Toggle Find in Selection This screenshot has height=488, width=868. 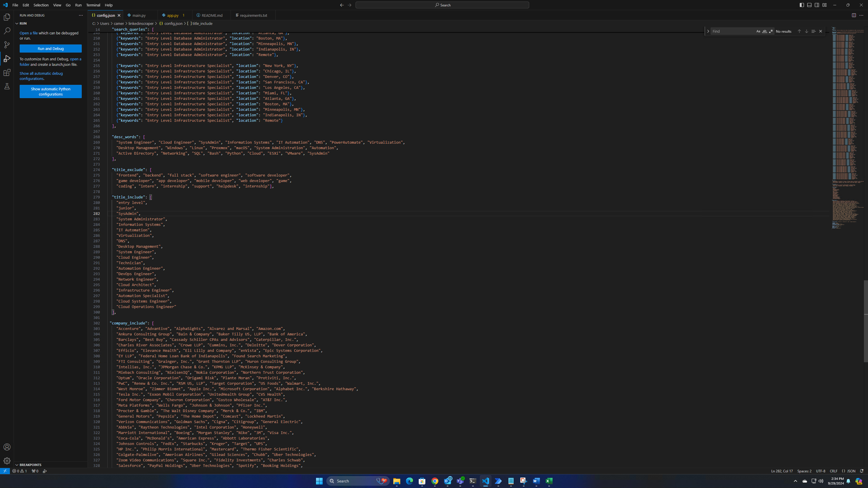813,31
